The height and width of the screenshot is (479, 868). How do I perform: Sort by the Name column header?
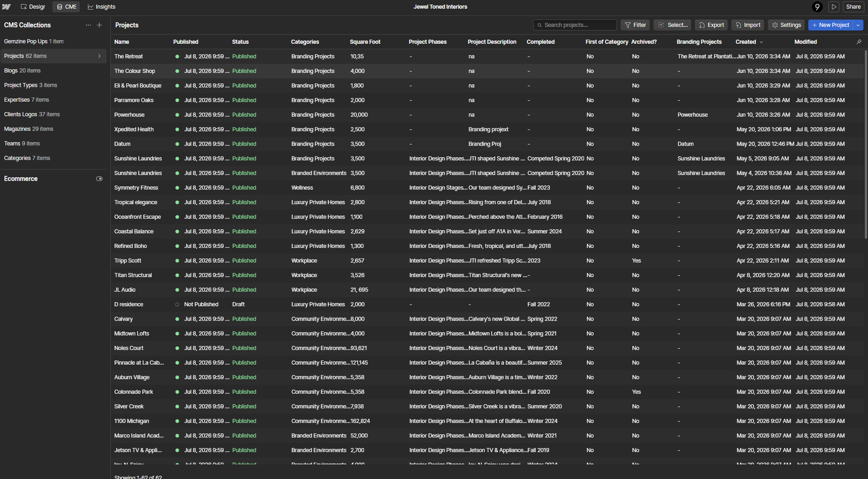[x=122, y=42]
